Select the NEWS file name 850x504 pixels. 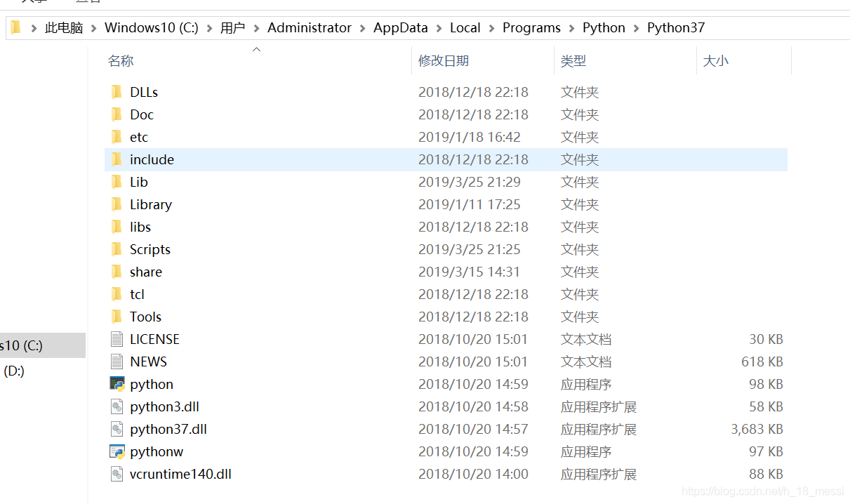click(x=148, y=362)
